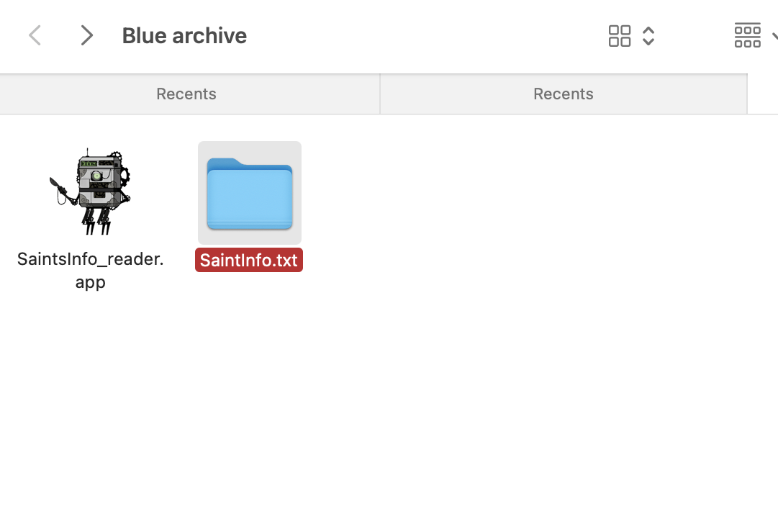Go forward with the right chevron

pos(86,35)
